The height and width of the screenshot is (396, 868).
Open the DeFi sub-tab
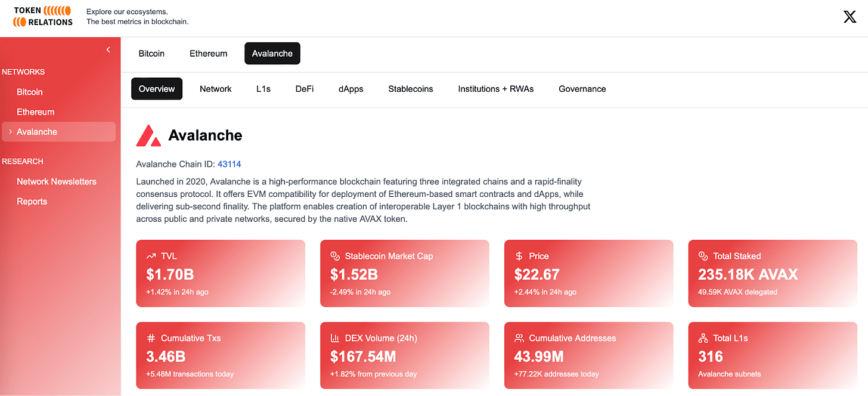305,89
